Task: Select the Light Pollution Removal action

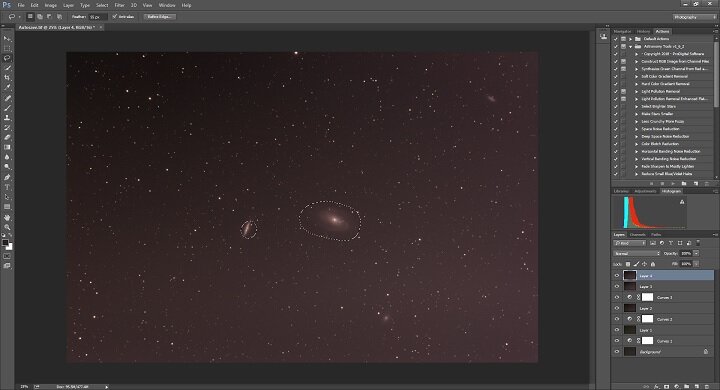Action: click(x=660, y=91)
